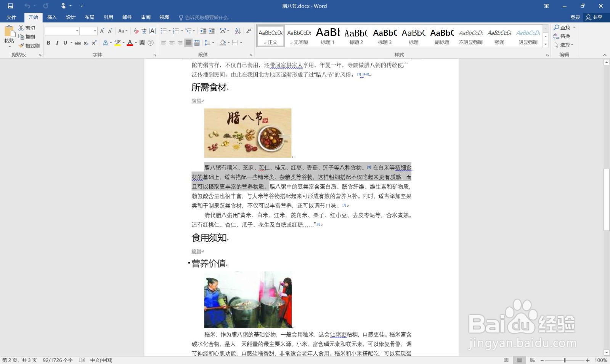Select the subscript icon

(x=86, y=43)
